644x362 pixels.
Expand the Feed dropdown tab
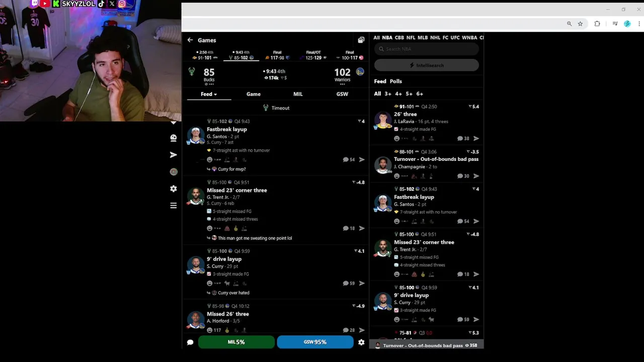click(x=209, y=94)
